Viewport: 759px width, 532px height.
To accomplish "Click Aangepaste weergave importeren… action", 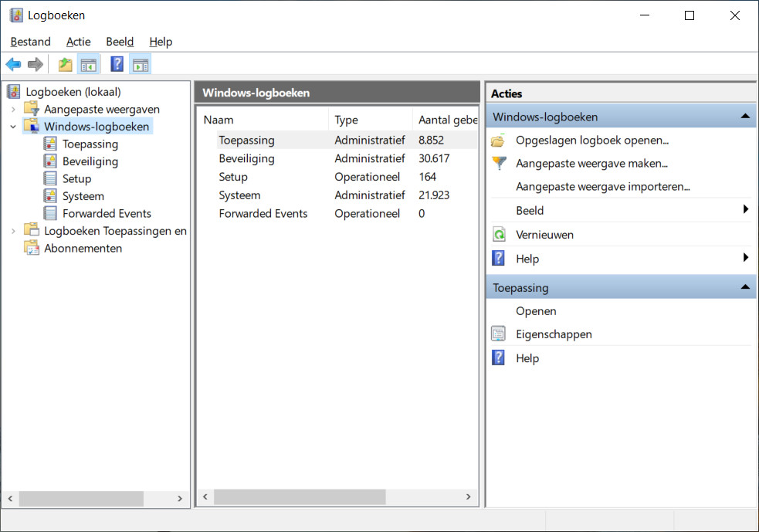I will (602, 186).
